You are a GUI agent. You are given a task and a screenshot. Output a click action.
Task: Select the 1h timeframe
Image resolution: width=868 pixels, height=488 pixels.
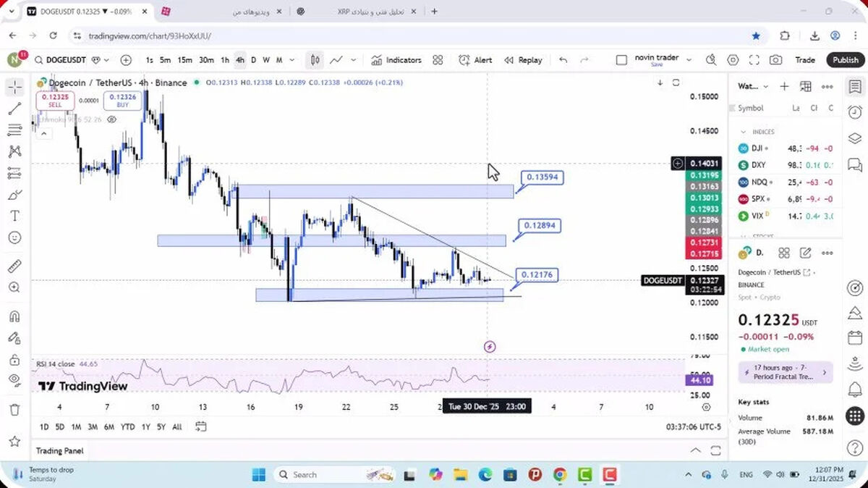click(225, 60)
